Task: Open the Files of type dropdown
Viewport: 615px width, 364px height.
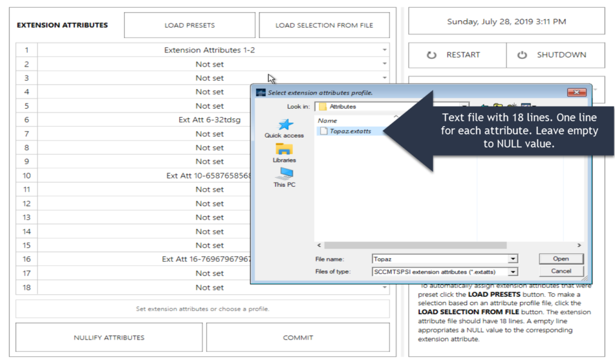Action: [512, 271]
